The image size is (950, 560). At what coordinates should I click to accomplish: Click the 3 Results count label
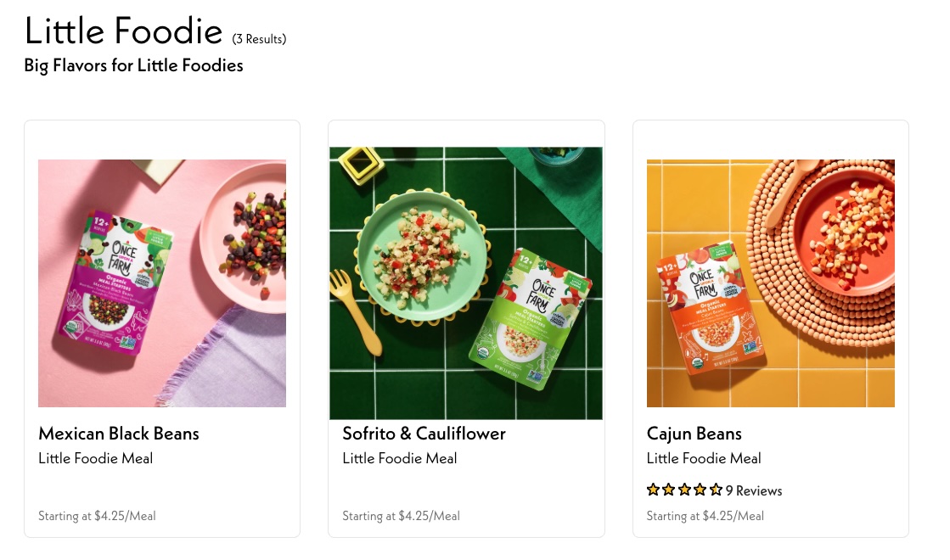point(259,39)
